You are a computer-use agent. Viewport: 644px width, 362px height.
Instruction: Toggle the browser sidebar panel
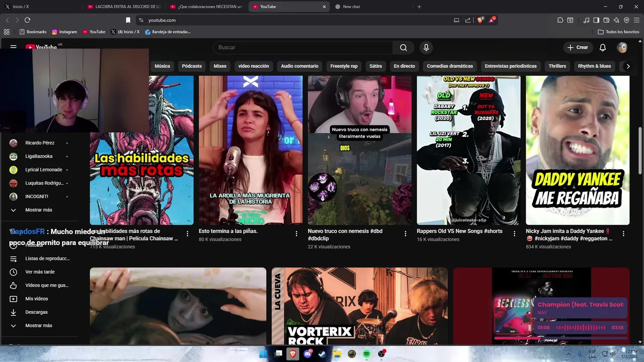click(x=596, y=20)
